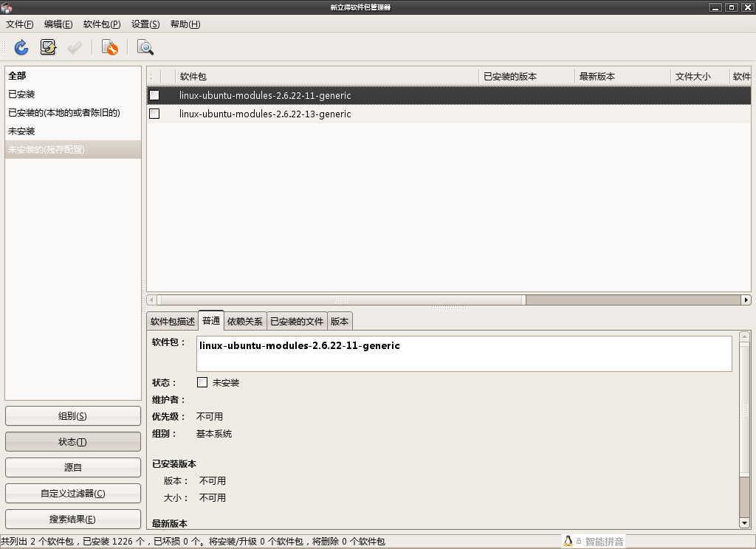The image size is (756, 549).
Task: Open the 设置(S) menu
Action: [x=145, y=24]
